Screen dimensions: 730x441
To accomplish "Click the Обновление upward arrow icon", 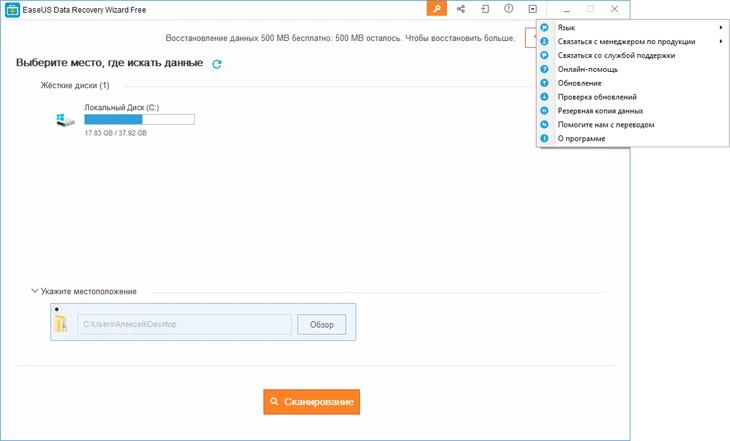I will coord(544,83).
